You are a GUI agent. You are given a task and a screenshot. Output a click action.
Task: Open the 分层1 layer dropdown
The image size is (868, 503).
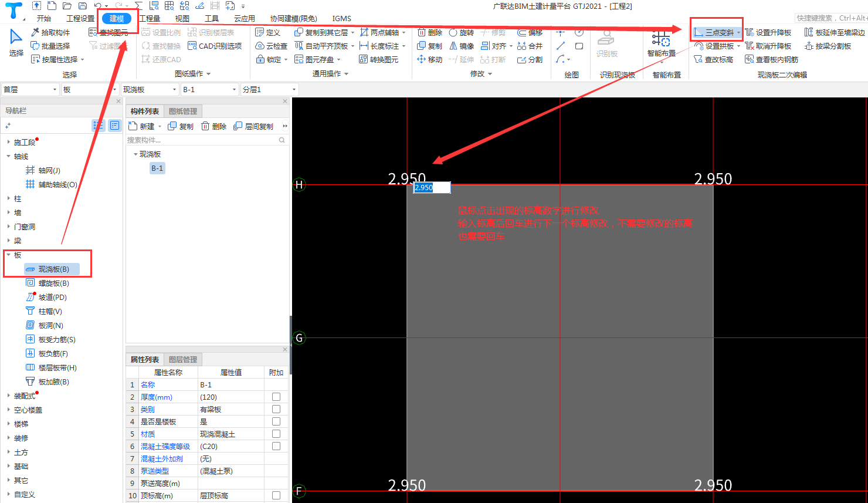coord(269,89)
